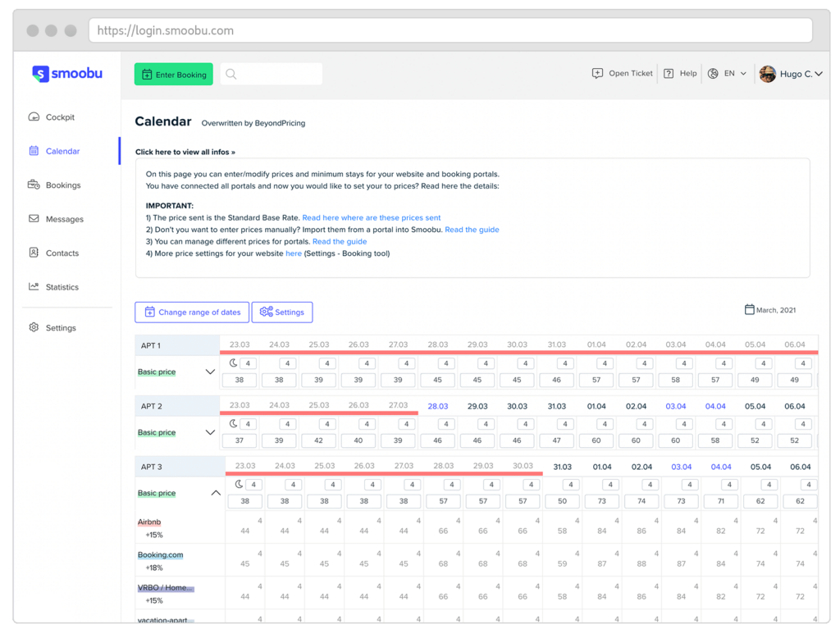Click the Help question mark icon
The image size is (840, 634).
(669, 73)
